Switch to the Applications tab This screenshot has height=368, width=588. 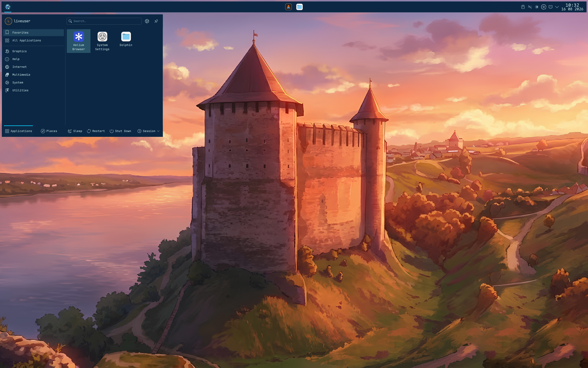tap(18, 131)
